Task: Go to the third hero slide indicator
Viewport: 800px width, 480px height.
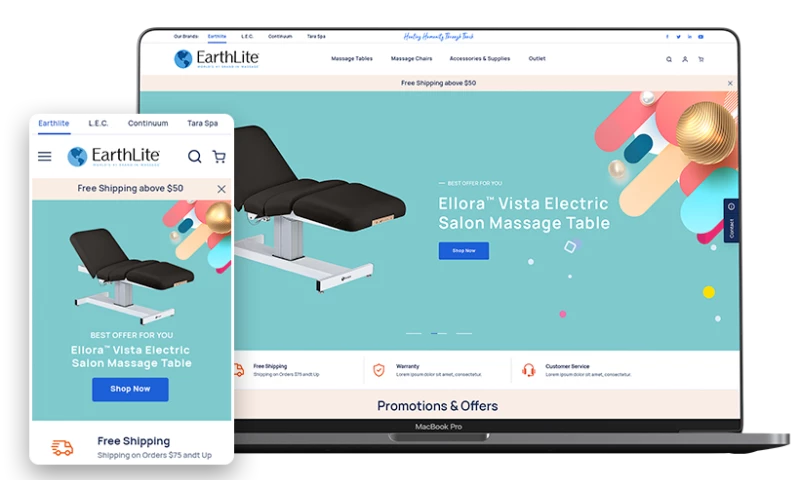Action: click(464, 333)
